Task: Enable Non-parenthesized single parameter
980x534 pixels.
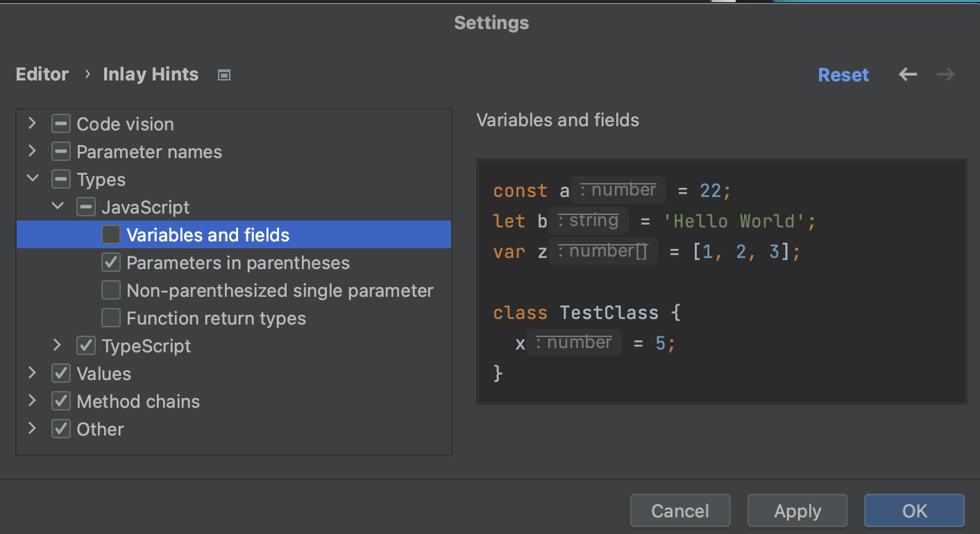Action: click(110, 290)
